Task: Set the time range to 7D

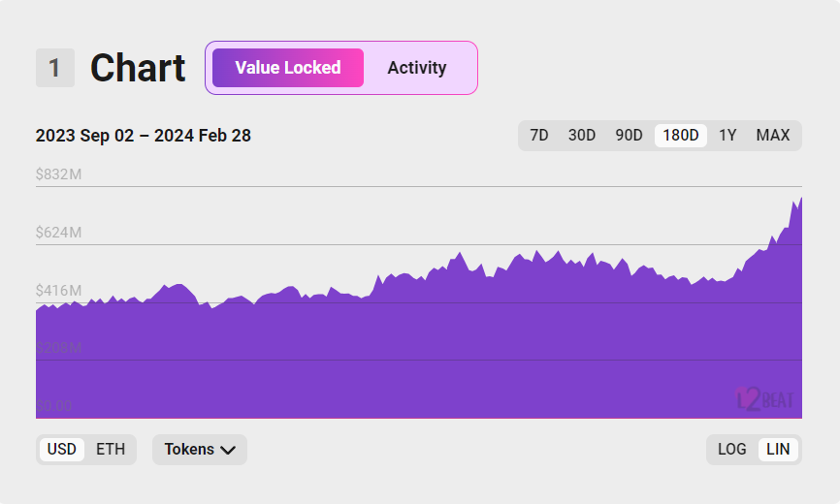Action: click(x=539, y=136)
